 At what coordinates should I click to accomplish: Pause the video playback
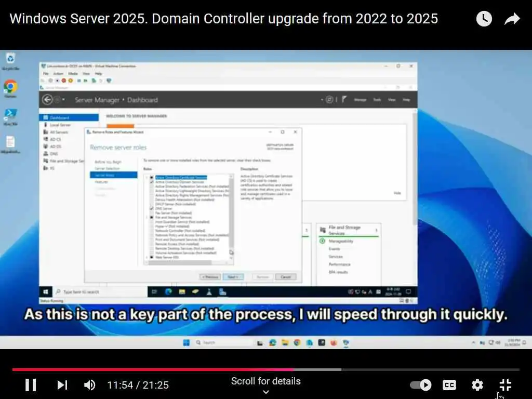(x=31, y=385)
